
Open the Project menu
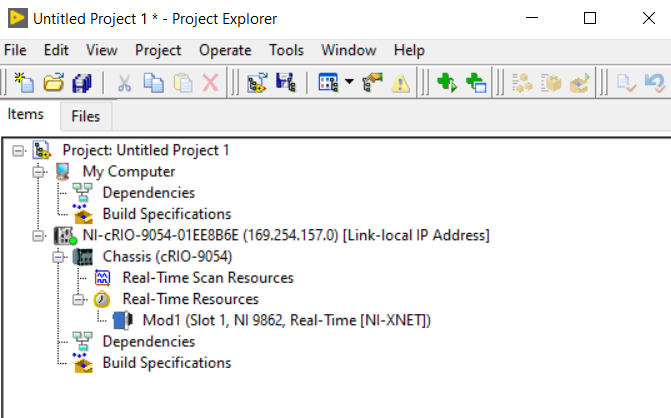(x=158, y=50)
